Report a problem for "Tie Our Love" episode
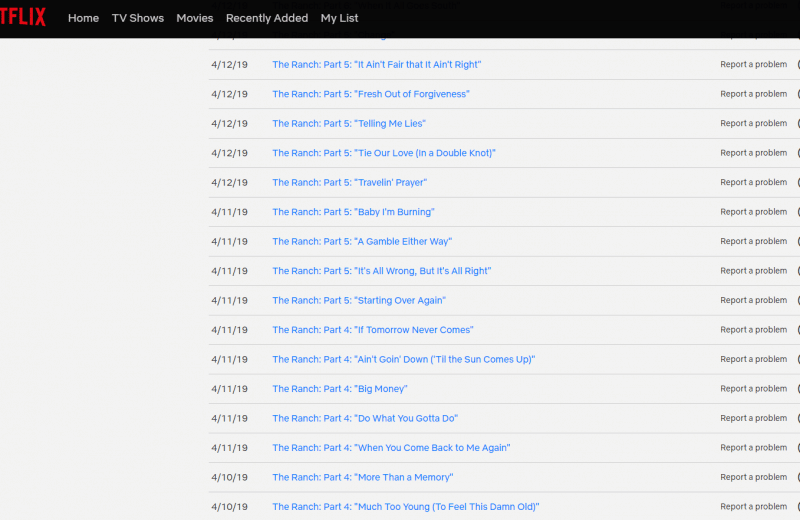The height and width of the screenshot is (520, 800). click(x=754, y=153)
